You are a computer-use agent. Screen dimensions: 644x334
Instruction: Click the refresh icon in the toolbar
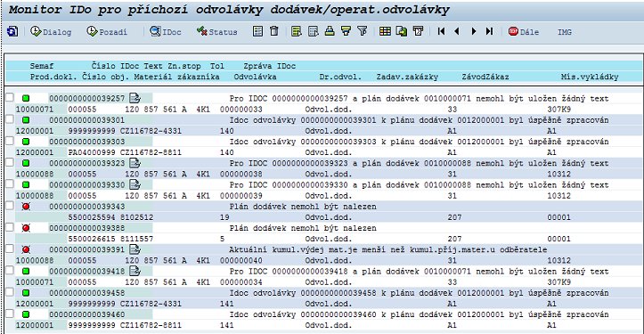point(12,31)
